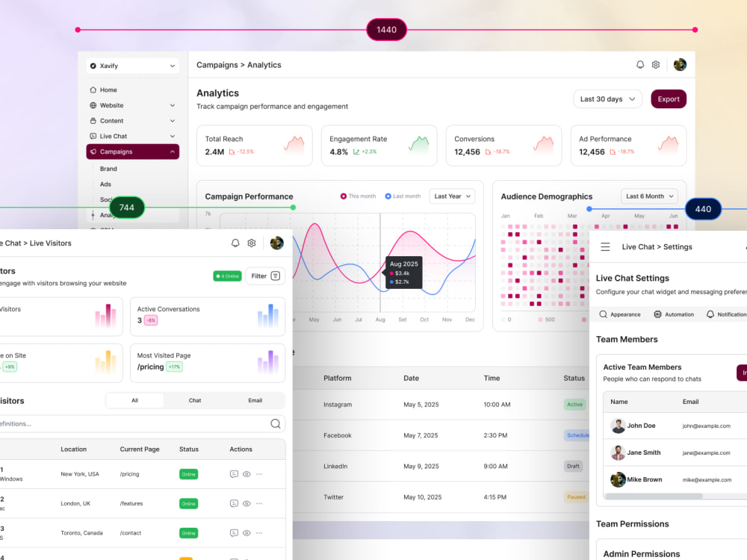Click 4 Online status badge

coord(227,276)
